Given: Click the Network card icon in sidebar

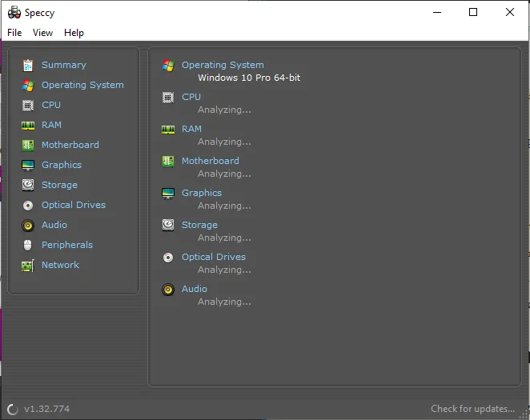Looking at the screenshot, I should 28,266.
